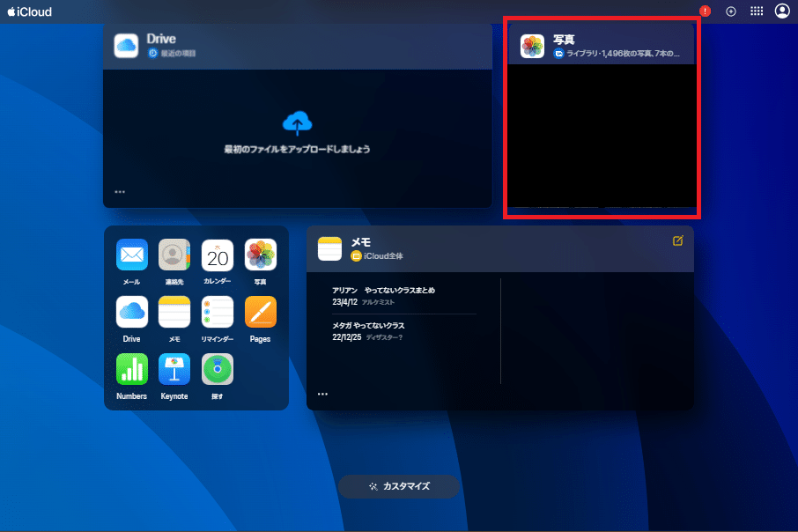The height and width of the screenshot is (532, 798).
Task: Open the Photos app in the app grid
Action: pos(260,255)
